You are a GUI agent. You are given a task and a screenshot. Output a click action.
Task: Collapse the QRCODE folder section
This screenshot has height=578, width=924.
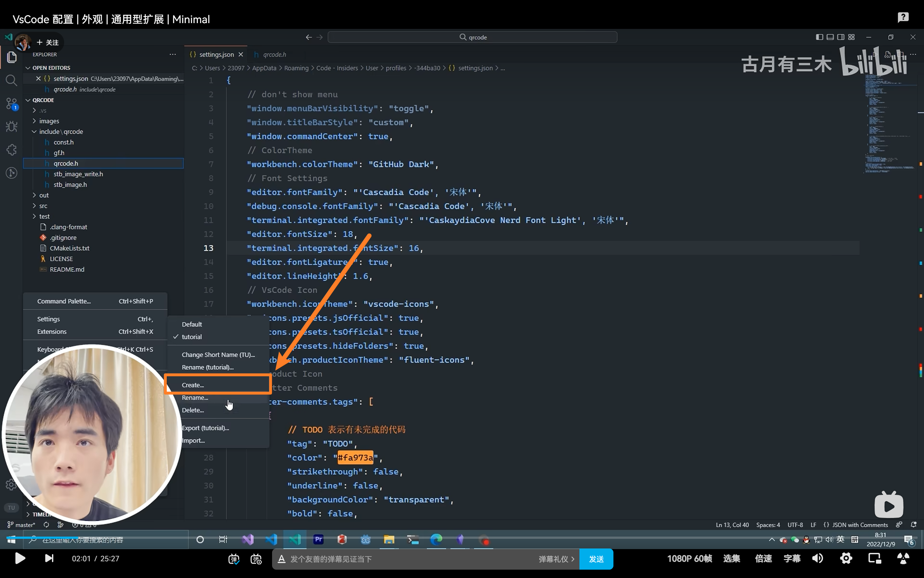click(x=28, y=100)
